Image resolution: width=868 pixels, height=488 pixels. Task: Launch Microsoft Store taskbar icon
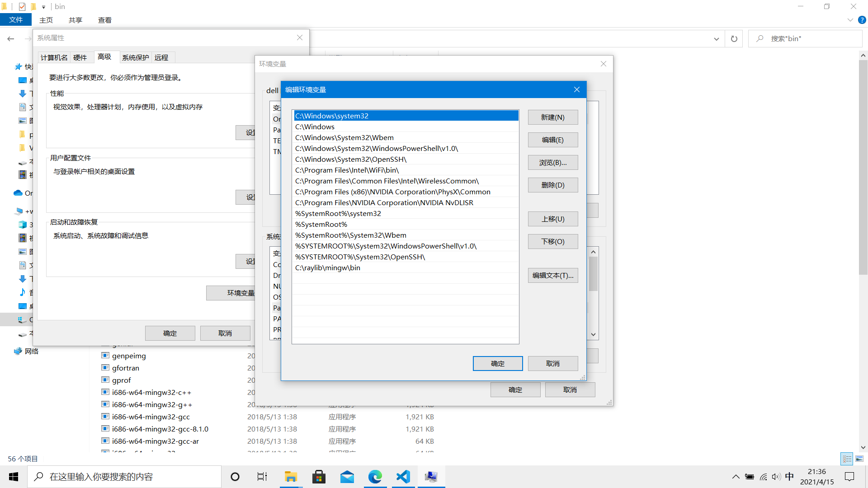(x=319, y=477)
